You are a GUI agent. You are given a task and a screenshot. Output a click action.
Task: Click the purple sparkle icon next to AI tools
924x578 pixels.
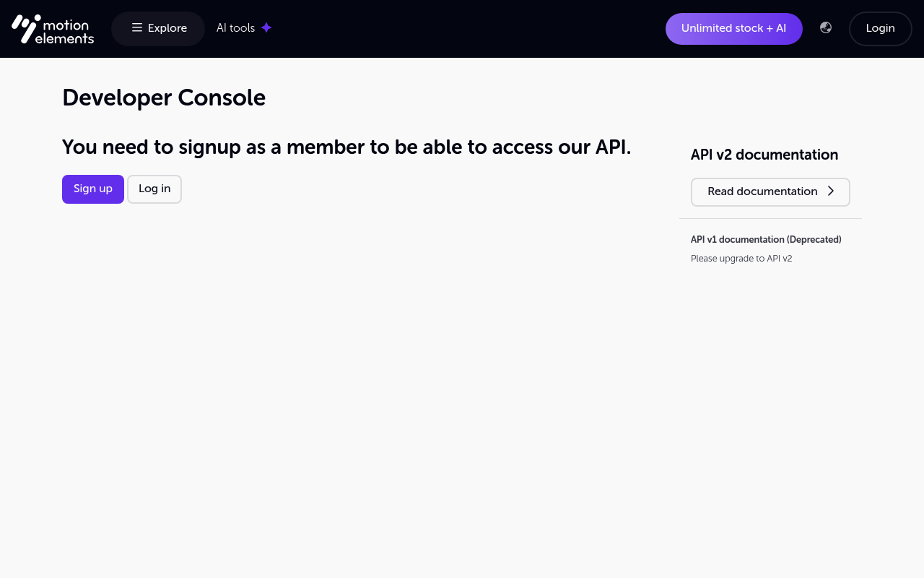coord(266,28)
